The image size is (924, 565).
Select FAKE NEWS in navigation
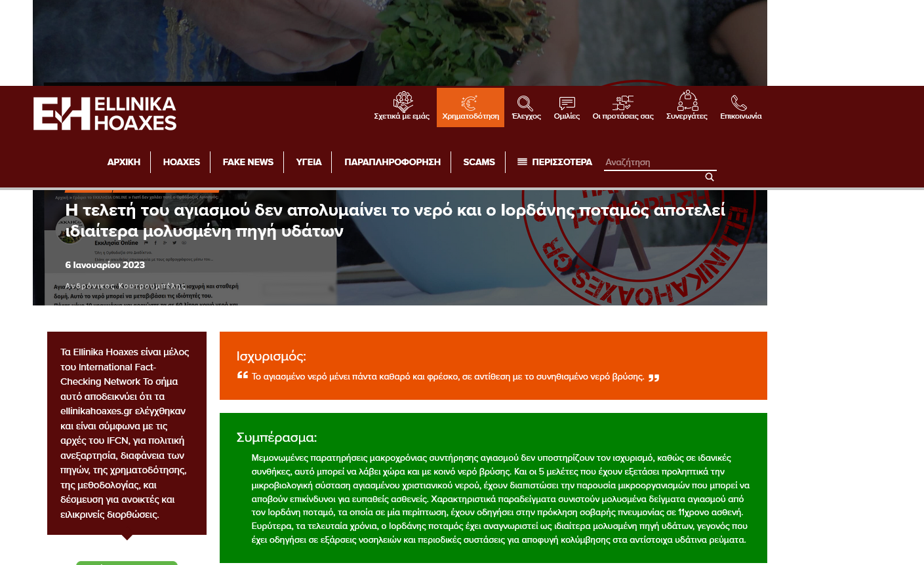[248, 162]
